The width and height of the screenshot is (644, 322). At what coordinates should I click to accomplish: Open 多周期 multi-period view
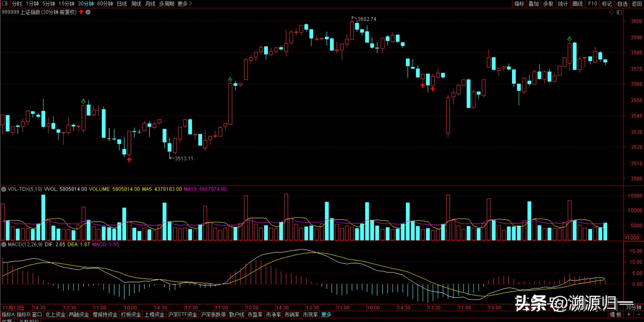166,4
